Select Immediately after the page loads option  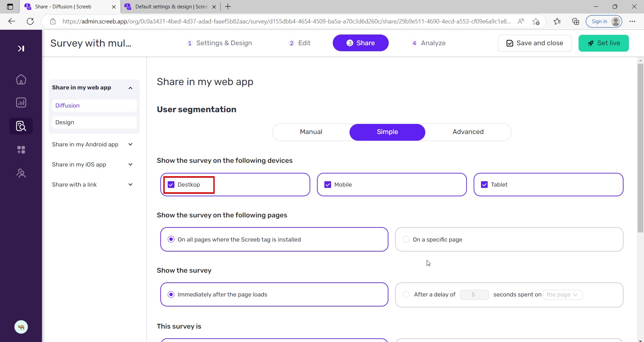coord(274,294)
